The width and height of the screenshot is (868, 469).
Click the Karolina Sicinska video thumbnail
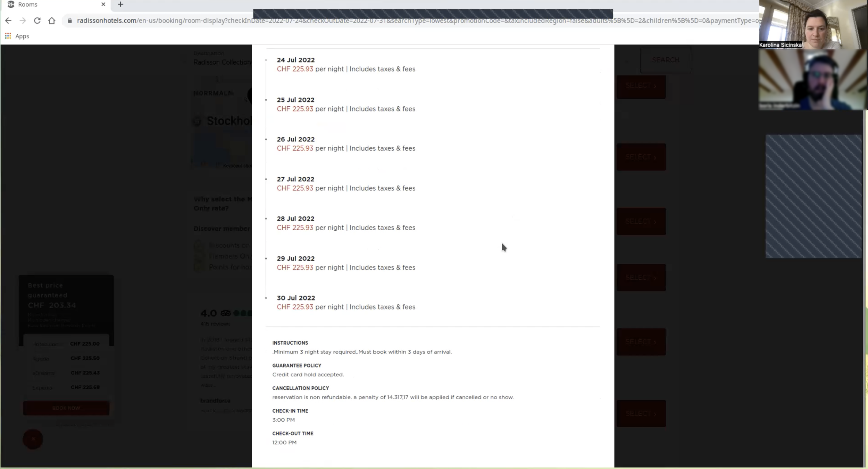[813, 24]
